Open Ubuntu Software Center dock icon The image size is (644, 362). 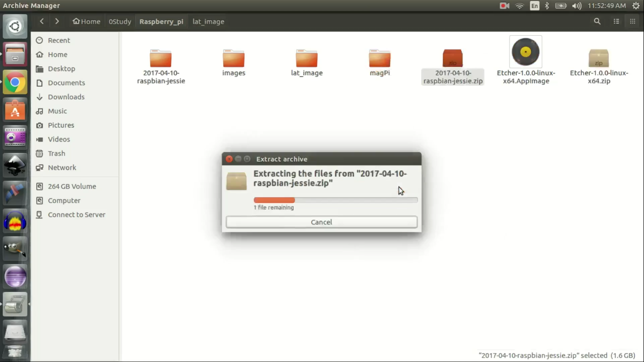[15, 110]
